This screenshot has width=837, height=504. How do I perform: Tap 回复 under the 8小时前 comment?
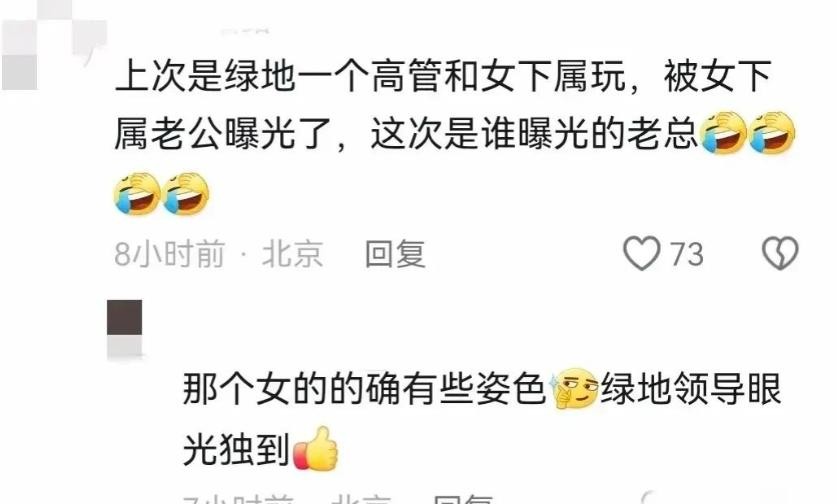click(x=395, y=253)
